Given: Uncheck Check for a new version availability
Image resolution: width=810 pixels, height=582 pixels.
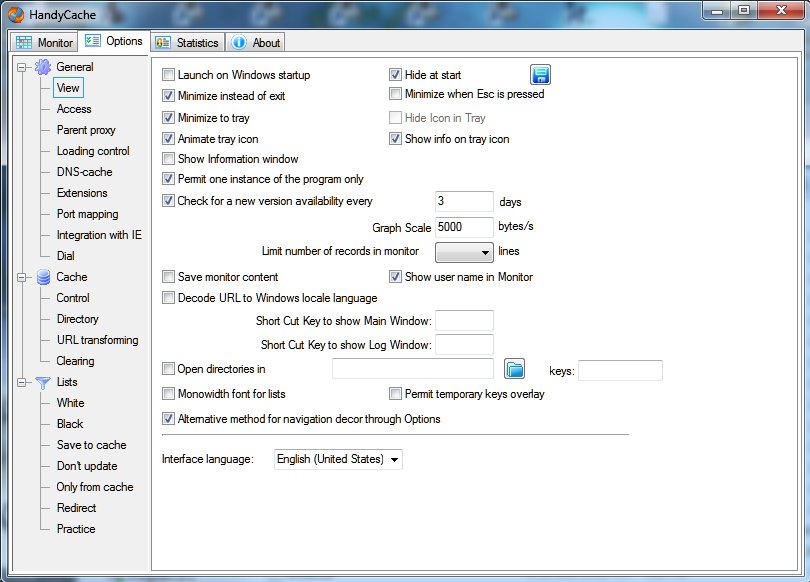Looking at the screenshot, I should pos(168,200).
